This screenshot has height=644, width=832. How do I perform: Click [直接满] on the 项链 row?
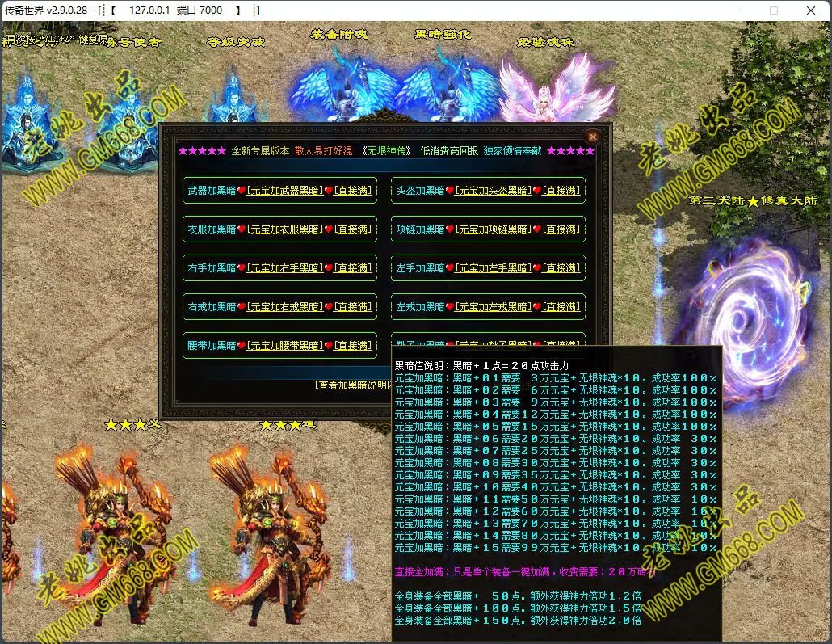point(561,229)
